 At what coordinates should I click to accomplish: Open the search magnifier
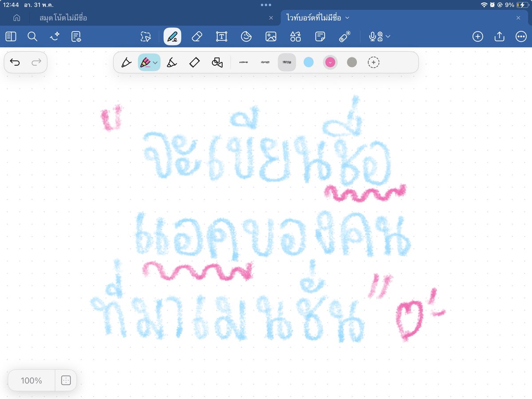32,36
